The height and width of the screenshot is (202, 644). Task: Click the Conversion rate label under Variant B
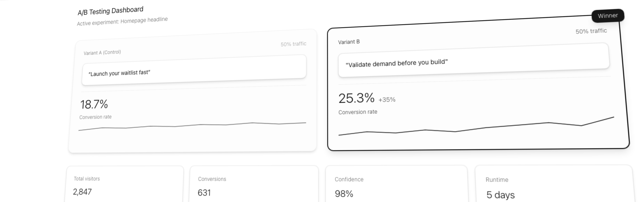point(358,112)
